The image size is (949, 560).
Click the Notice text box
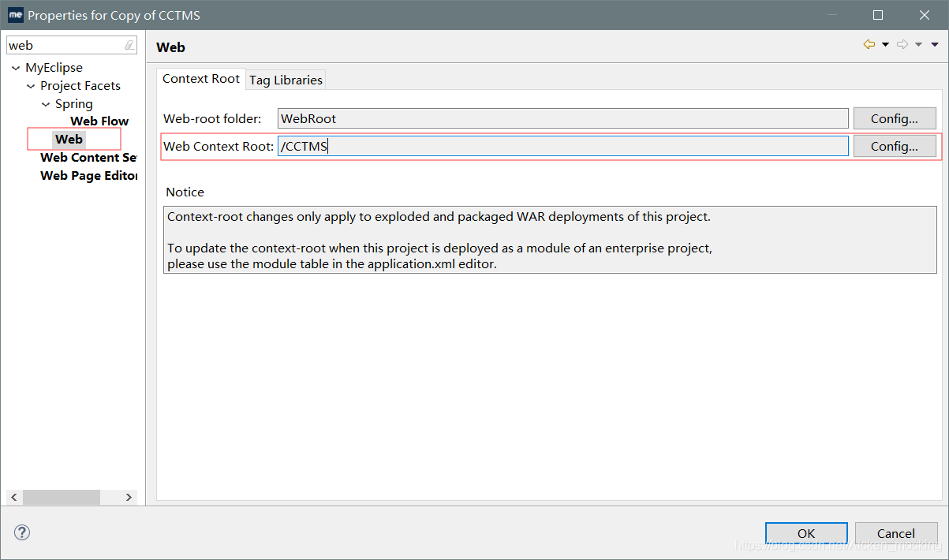click(x=550, y=240)
